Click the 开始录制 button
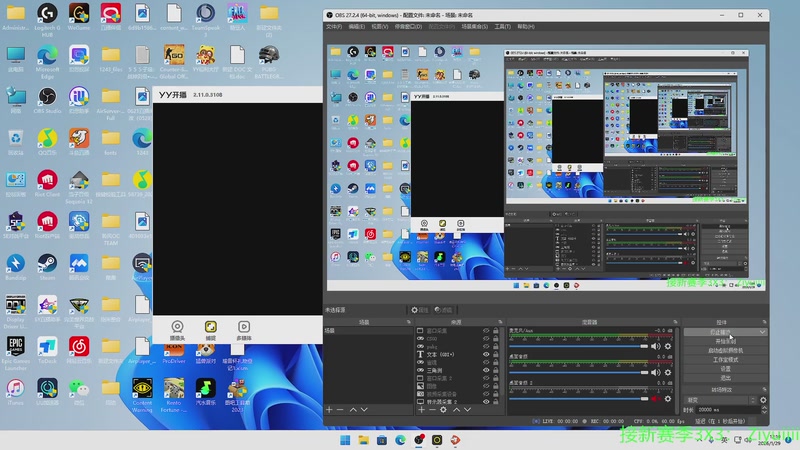The height and width of the screenshot is (450, 800). pos(725,341)
